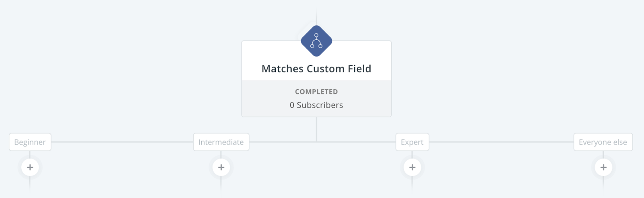Image resolution: width=644 pixels, height=198 pixels.
Task: Add a step under the Expert branch
Action: pos(412,167)
